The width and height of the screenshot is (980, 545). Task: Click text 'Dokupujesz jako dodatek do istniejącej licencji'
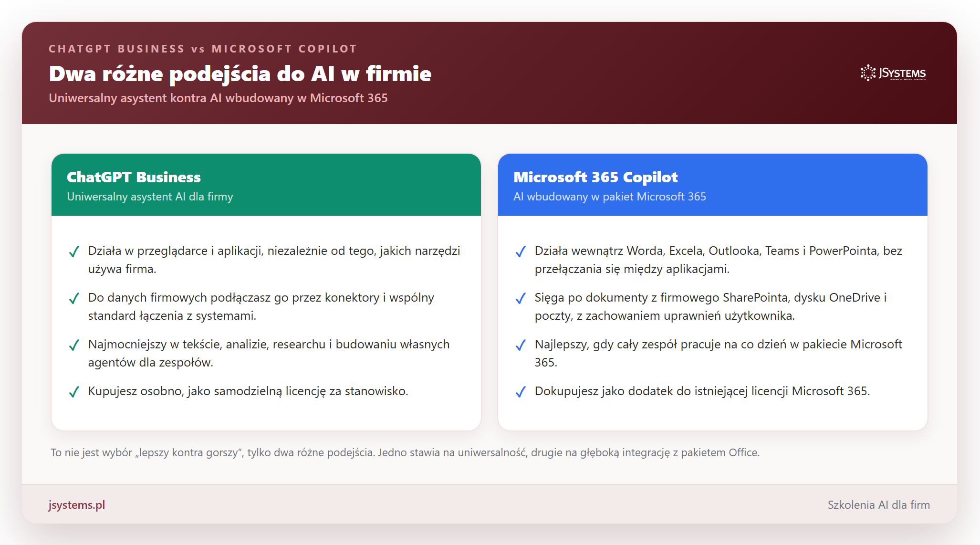[x=702, y=391]
